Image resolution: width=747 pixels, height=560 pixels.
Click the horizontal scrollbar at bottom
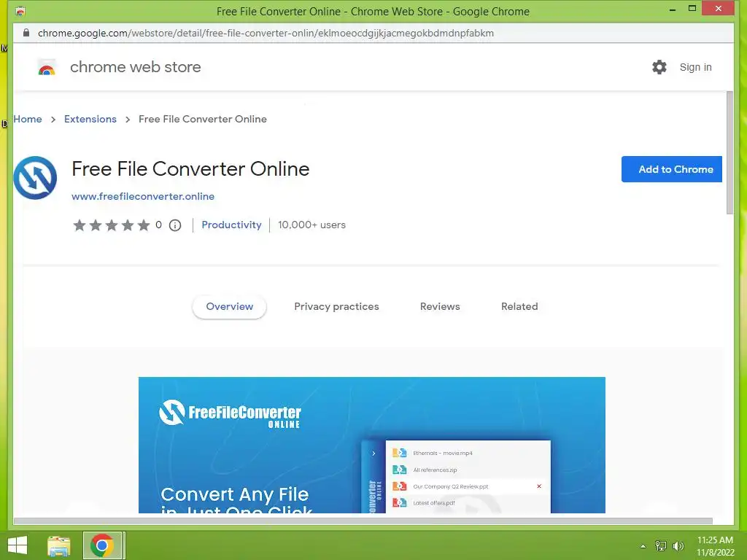(363, 521)
